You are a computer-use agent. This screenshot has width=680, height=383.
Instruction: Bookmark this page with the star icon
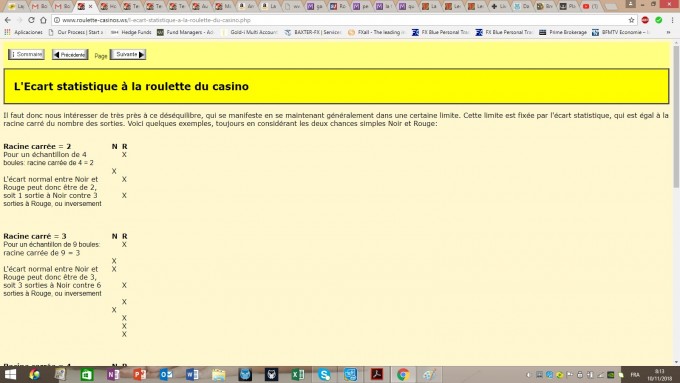click(x=631, y=20)
